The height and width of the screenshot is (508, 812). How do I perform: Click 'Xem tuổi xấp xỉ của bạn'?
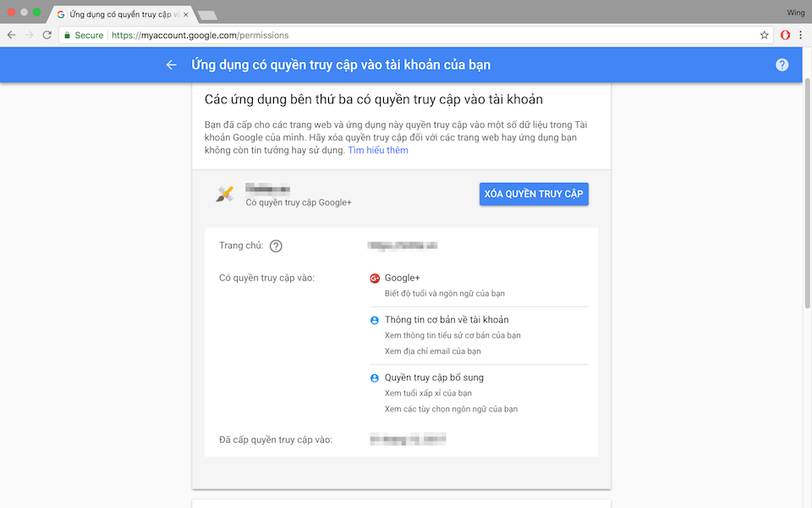pyautogui.click(x=428, y=393)
